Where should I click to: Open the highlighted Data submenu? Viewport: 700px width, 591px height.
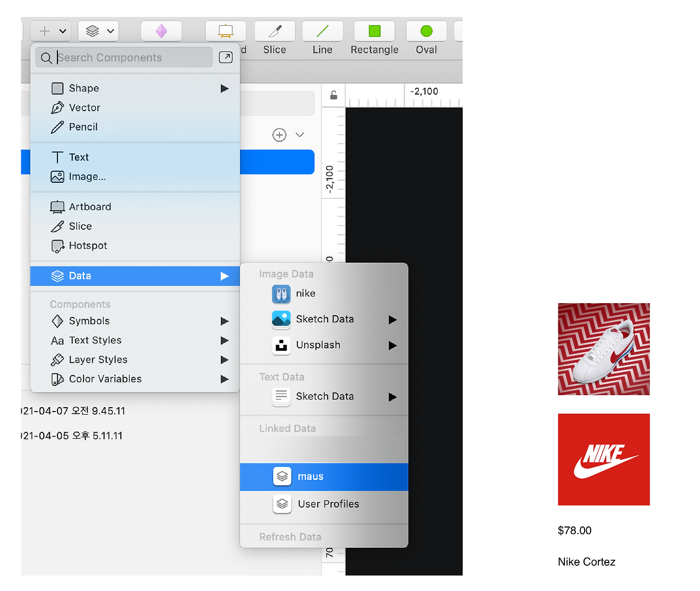135,276
